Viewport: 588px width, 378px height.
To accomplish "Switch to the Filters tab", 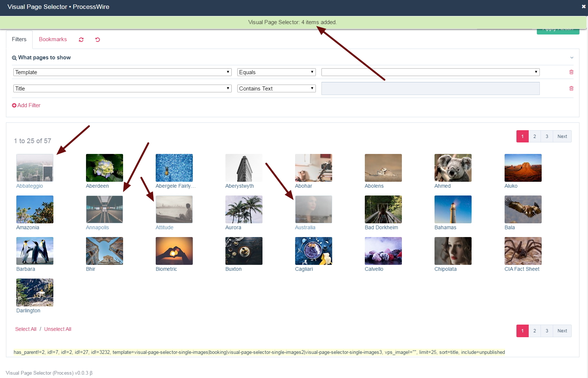I will point(19,39).
